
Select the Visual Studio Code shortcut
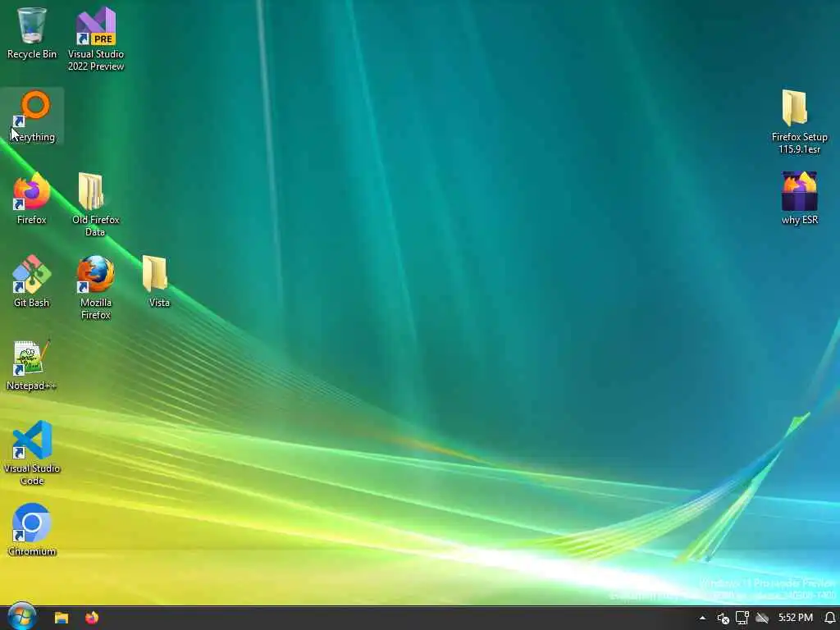32,453
